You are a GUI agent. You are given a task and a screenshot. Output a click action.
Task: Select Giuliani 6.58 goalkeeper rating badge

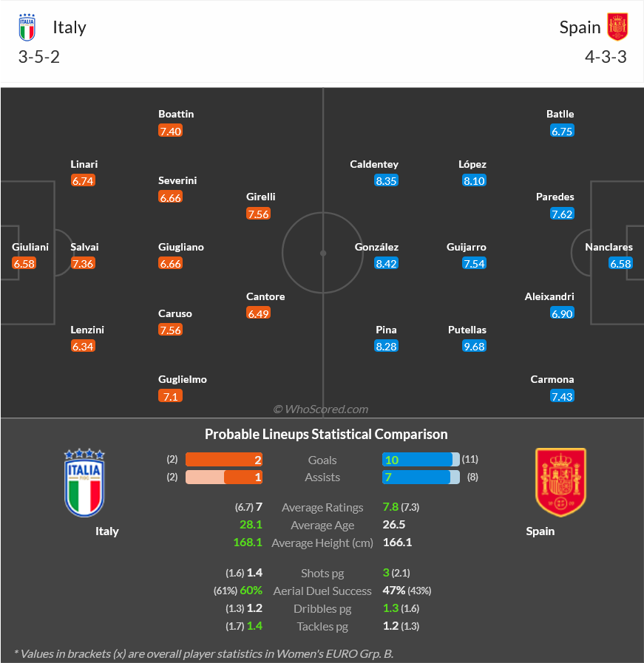point(24,263)
